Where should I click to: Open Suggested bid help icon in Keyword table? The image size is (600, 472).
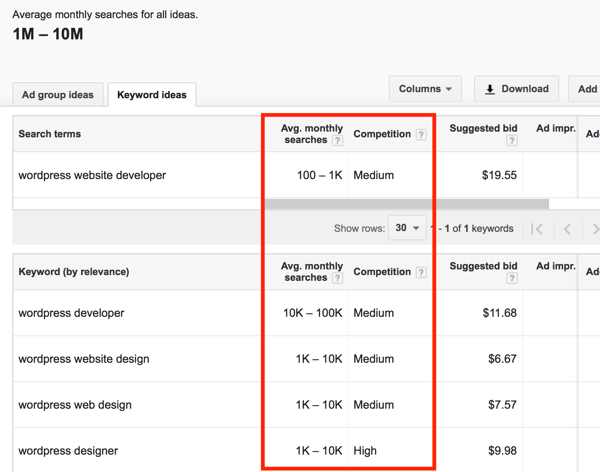[512, 278]
